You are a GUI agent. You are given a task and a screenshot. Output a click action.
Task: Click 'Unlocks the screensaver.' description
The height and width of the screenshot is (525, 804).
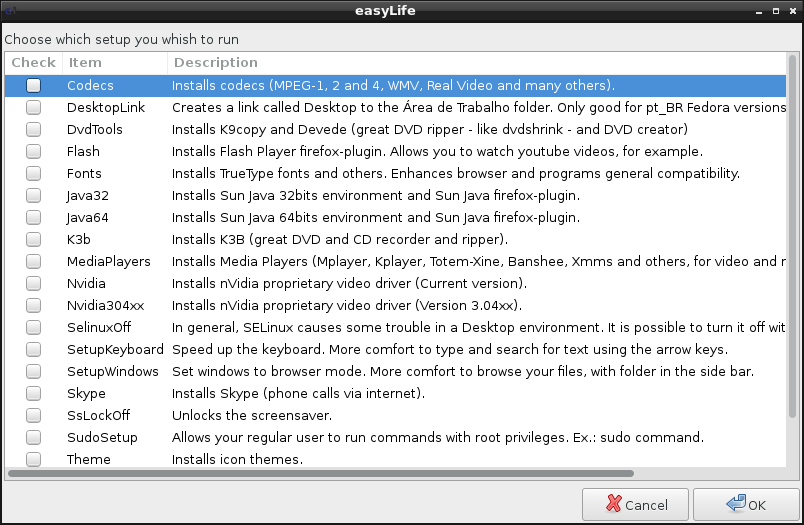(x=252, y=416)
